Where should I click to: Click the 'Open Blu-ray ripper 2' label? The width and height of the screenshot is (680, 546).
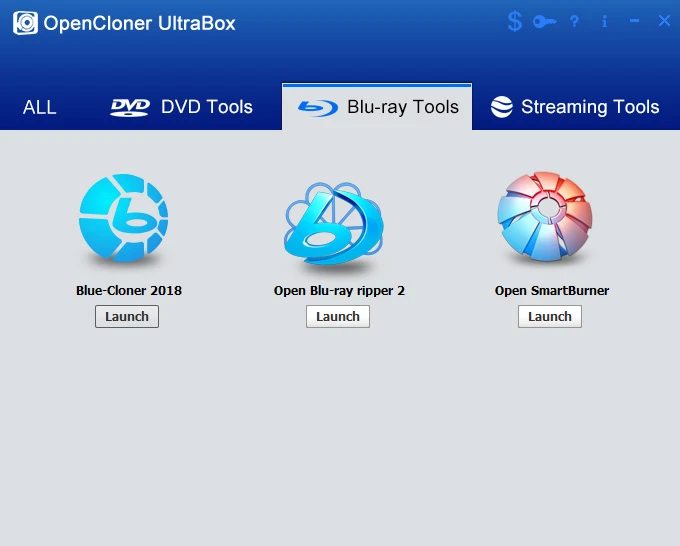339,291
